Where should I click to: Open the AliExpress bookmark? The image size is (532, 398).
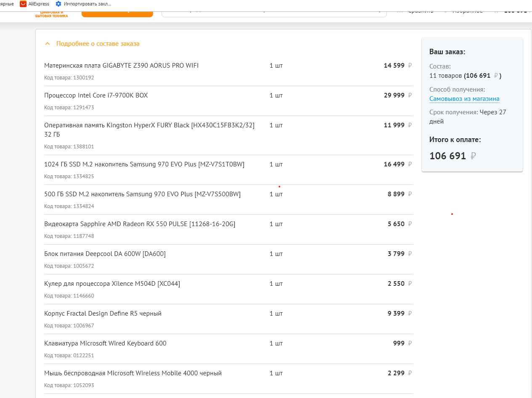[x=34, y=4]
